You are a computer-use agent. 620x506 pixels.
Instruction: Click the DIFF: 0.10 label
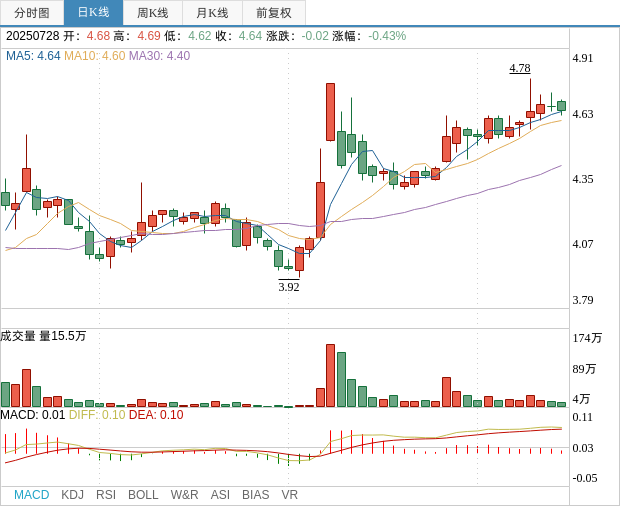click(x=97, y=415)
